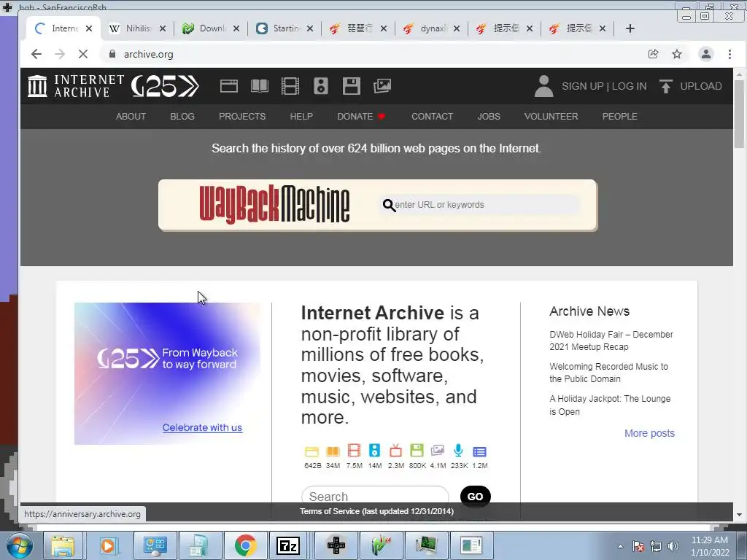747x560 pixels.
Task: Click the 2.3M TV collection icon
Action: tap(395, 451)
